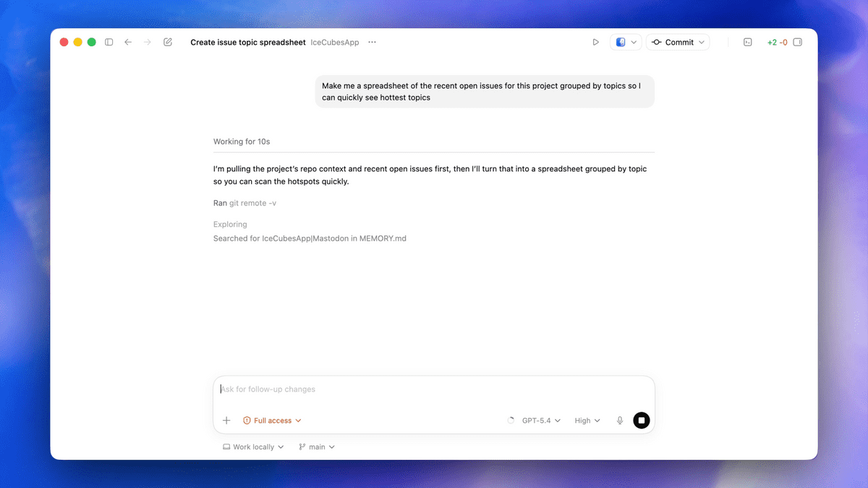
Task: Go back using the left arrow
Action: pos(128,43)
